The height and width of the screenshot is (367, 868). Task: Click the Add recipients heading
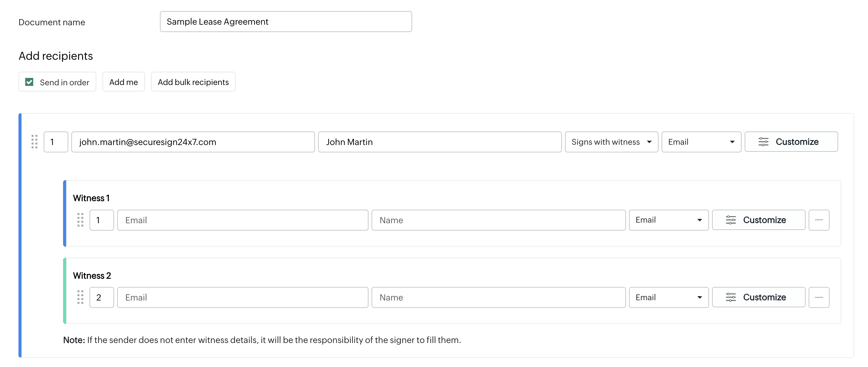click(x=56, y=56)
